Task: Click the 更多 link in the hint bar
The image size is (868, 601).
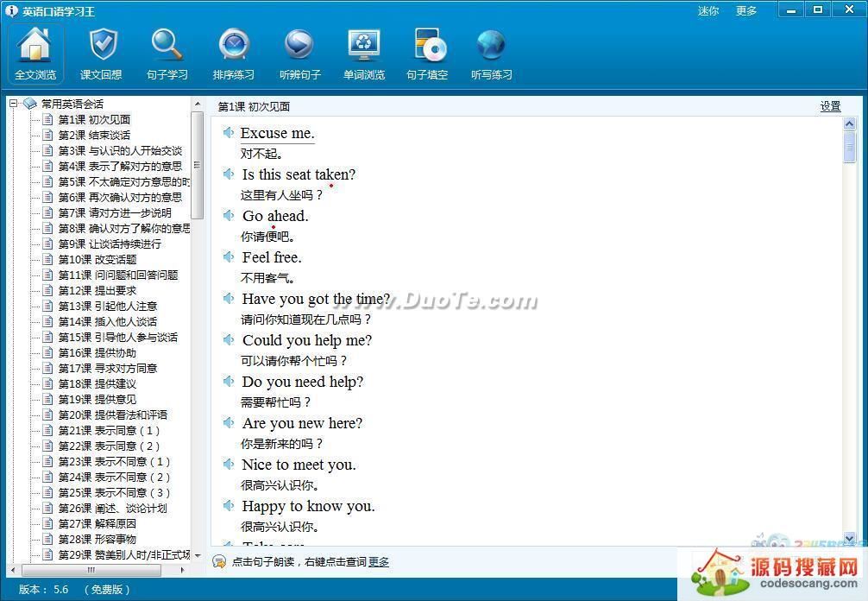Action: point(379,562)
